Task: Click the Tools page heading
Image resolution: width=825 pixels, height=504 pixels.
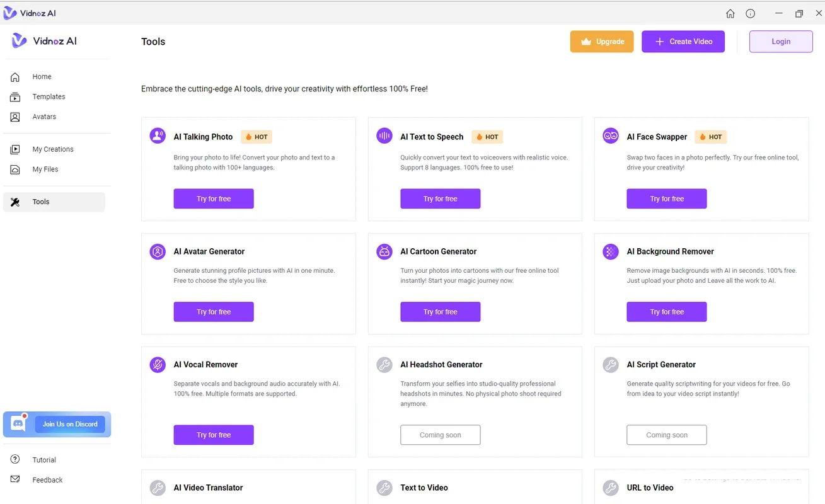Action: [153, 42]
